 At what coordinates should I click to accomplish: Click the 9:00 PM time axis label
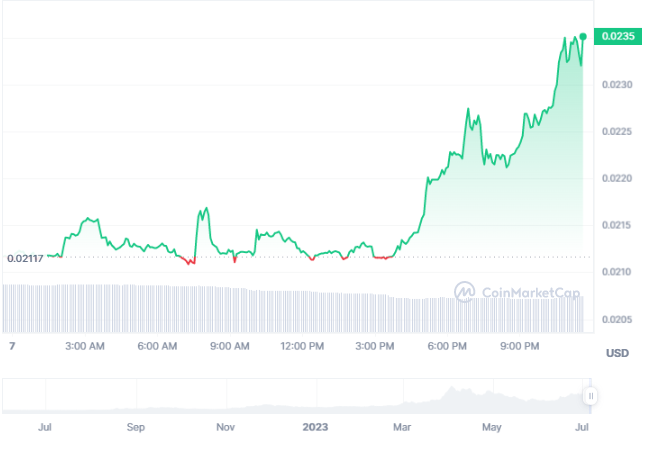pos(520,346)
